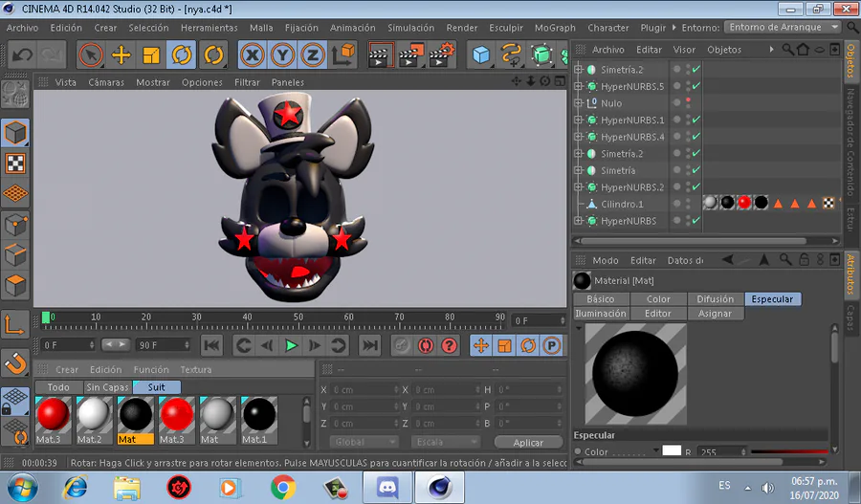Expand the HyperNURBS.5 object
This screenshot has height=504, width=861.
578,86
